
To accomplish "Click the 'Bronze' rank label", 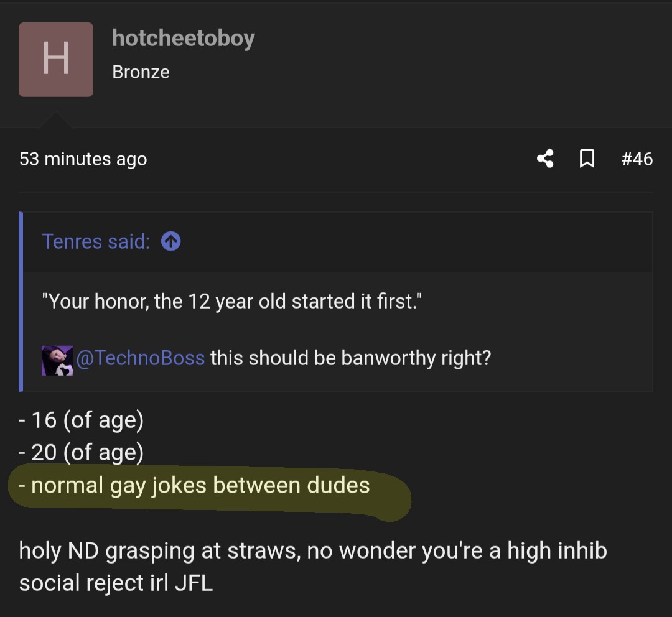I will pyautogui.click(x=141, y=72).
